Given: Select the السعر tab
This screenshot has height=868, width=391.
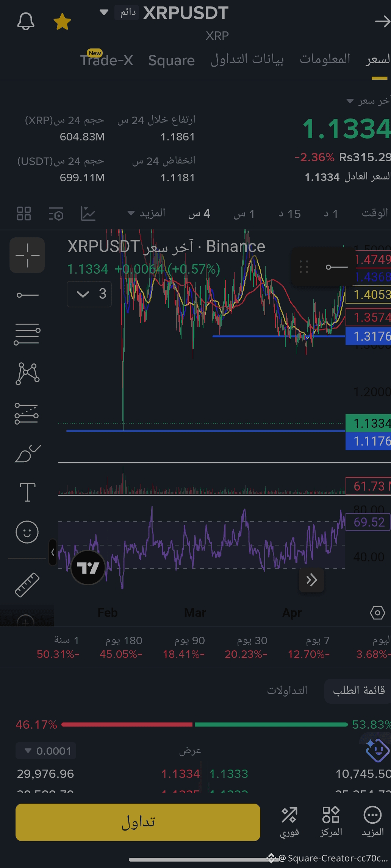Looking at the screenshot, I should point(378,59).
